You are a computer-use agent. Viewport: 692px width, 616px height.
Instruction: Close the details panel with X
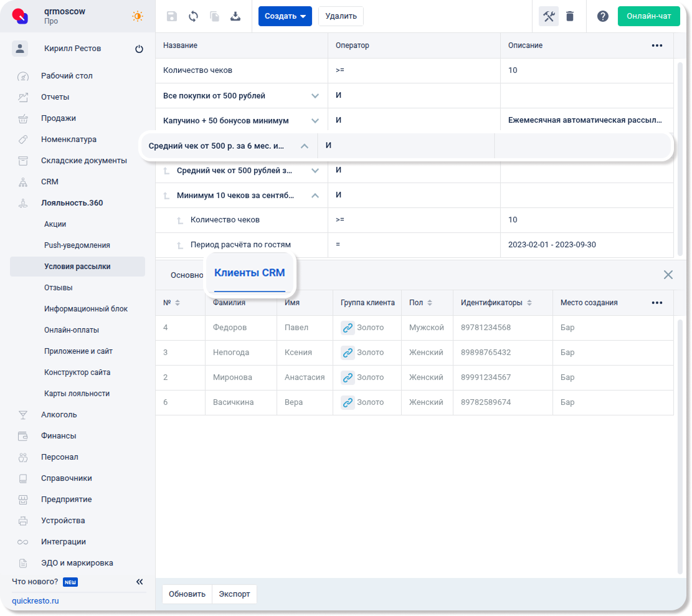(668, 275)
